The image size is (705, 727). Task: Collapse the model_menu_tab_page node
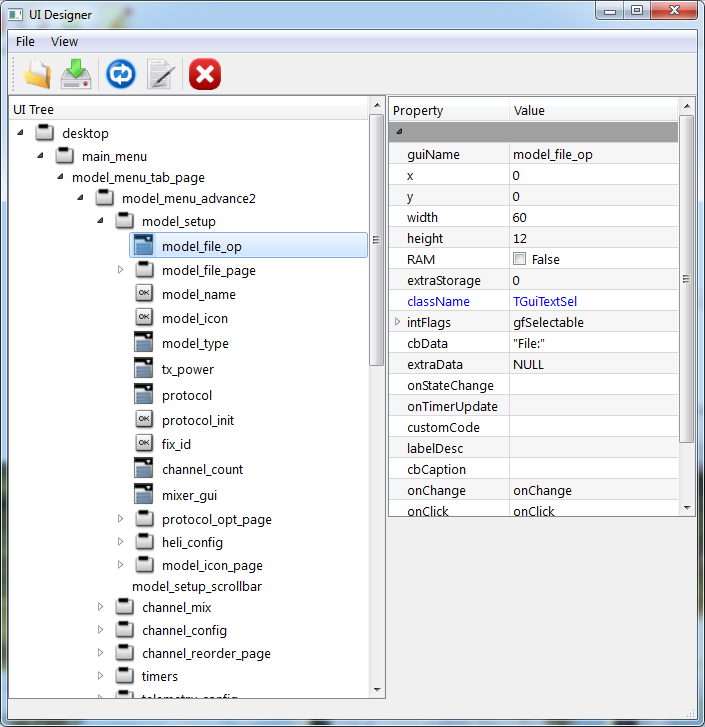60,177
